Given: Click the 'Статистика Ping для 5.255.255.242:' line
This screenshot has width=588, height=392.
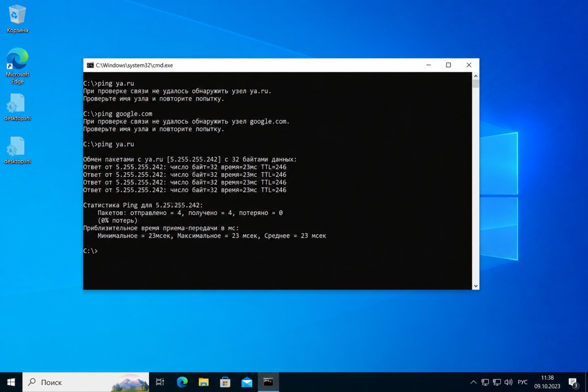Looking at the screenshot, I should (x=143, y=205).
